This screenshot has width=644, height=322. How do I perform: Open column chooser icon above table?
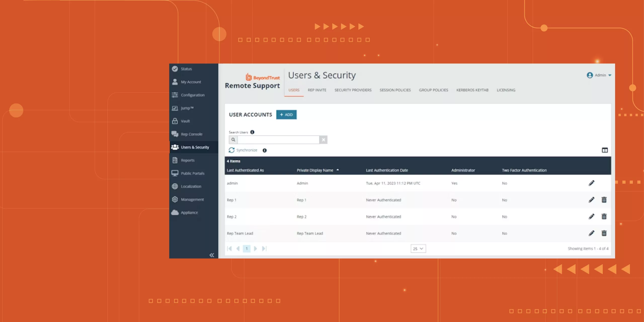click(605, 150)
